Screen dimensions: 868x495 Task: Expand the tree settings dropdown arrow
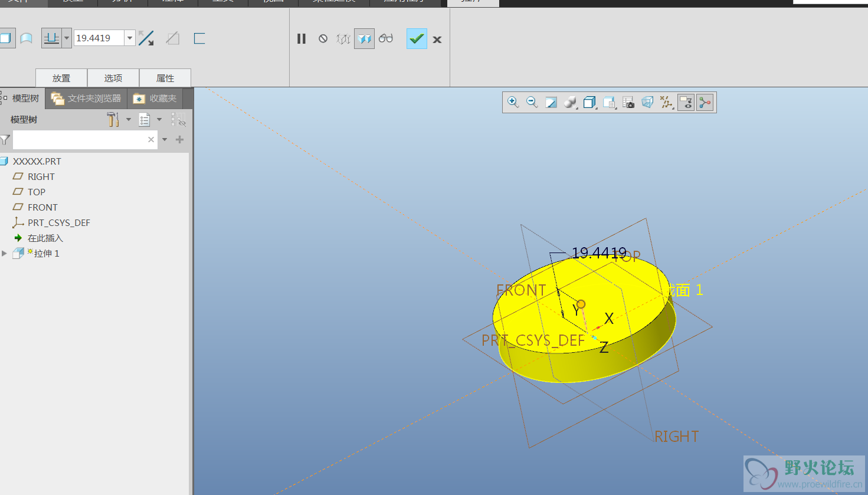pyautogui.click(x=129, y=120)
